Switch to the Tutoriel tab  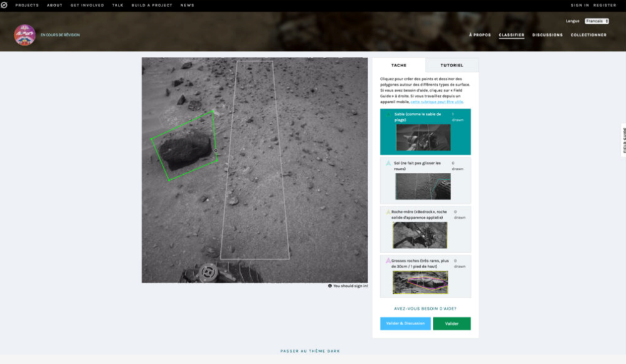coord(452,65)
